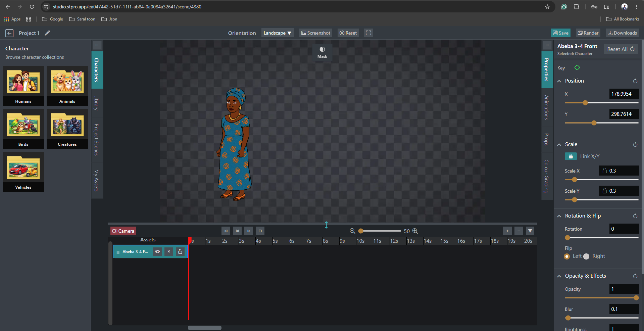The image size is (644, 331).
Task: Open the Library side tab
Action: point(97,103)
